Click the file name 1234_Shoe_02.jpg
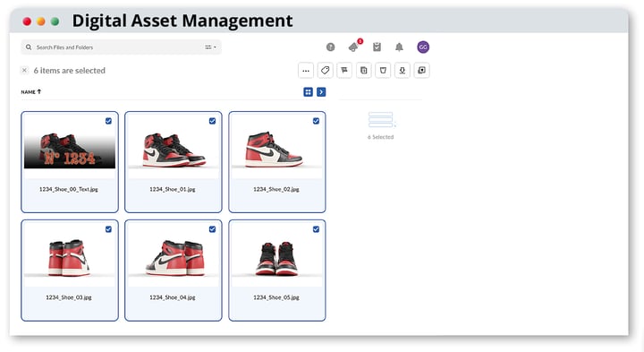Screen dimensions: 644x352 276,189
